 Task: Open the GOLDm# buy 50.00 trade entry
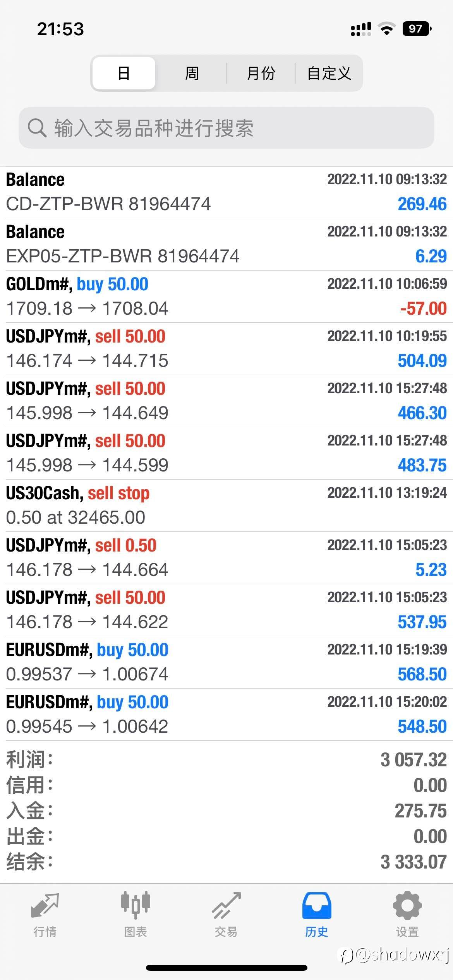click(226, 296)
